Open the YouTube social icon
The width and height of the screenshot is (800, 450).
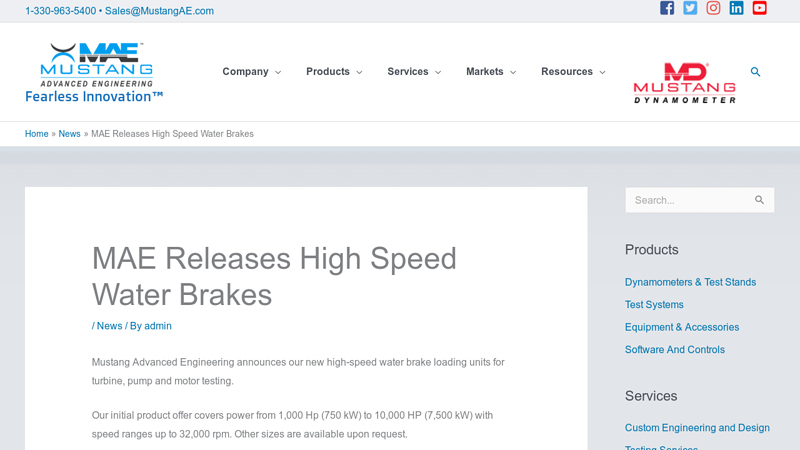click(x=759, y=8)
